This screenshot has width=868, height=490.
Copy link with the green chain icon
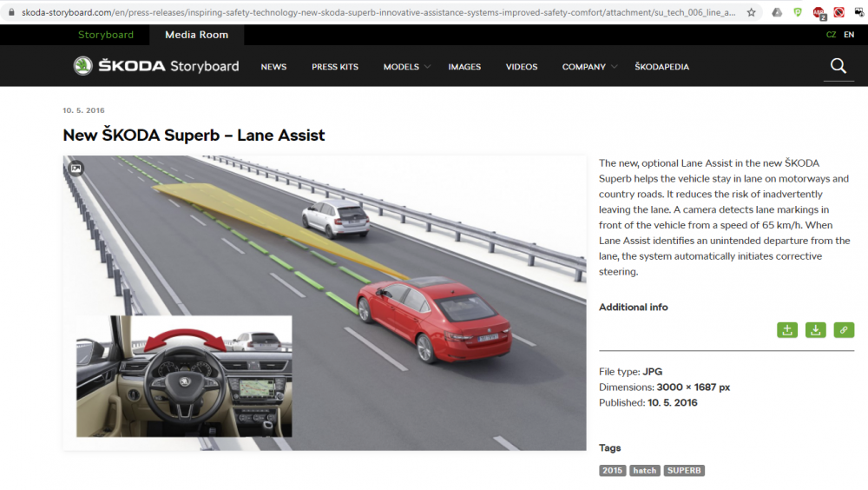pyautogui.click(x=844, y=330)
